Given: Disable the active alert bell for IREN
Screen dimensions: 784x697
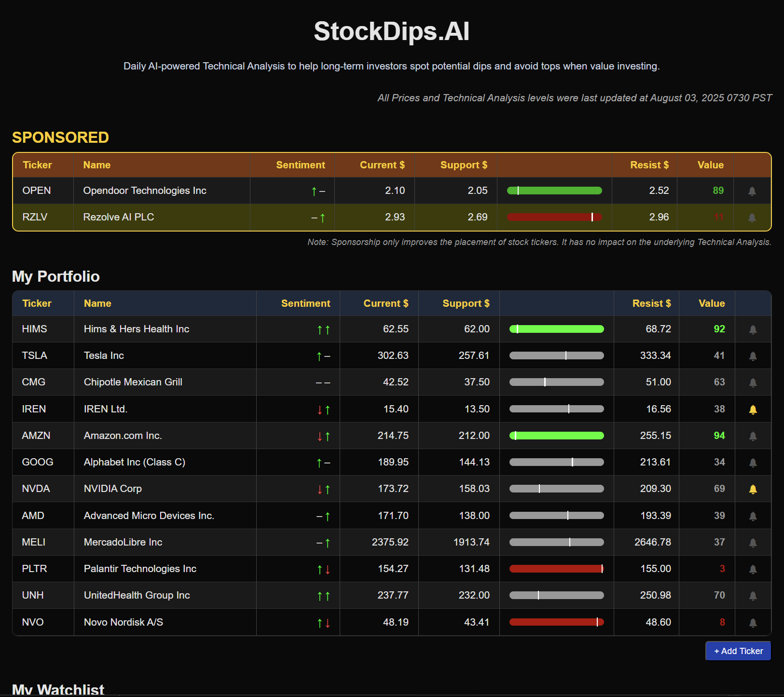Looking at the screenshot, I should click(x=753, y=410).
